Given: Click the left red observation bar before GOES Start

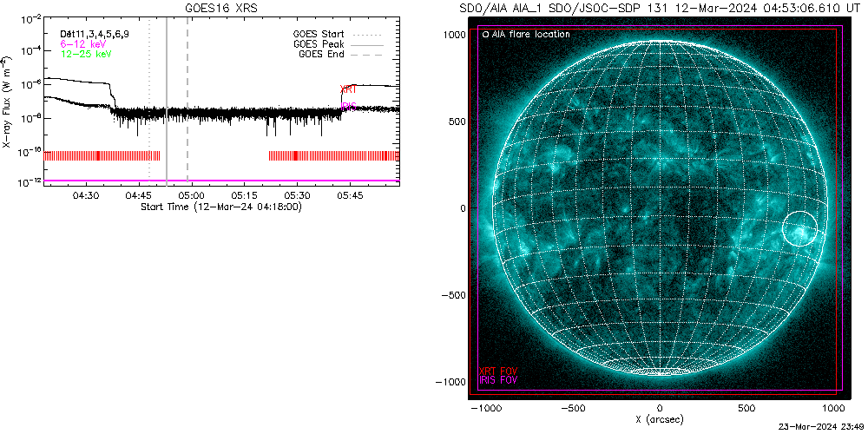Looking at the screenshot, I should tap(102, 155).
